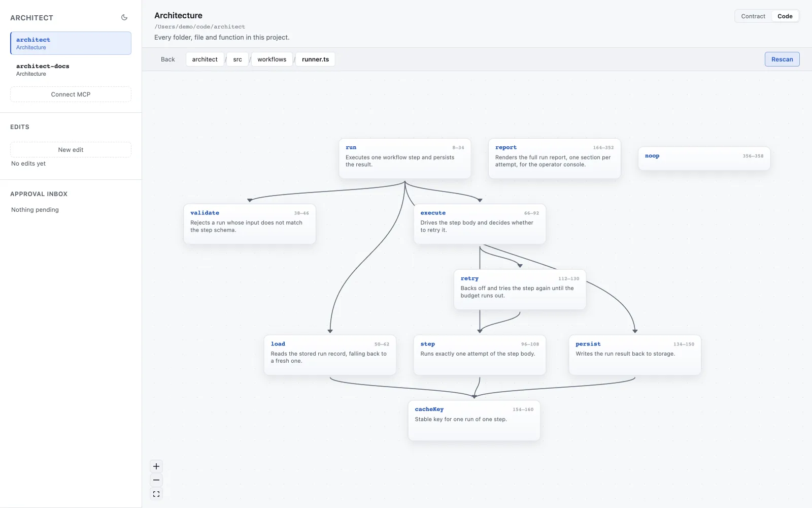Image resolution: width=812 pixels, height=508 pixels.
Task: Select the load function node
Action: (x=330, y=355)
